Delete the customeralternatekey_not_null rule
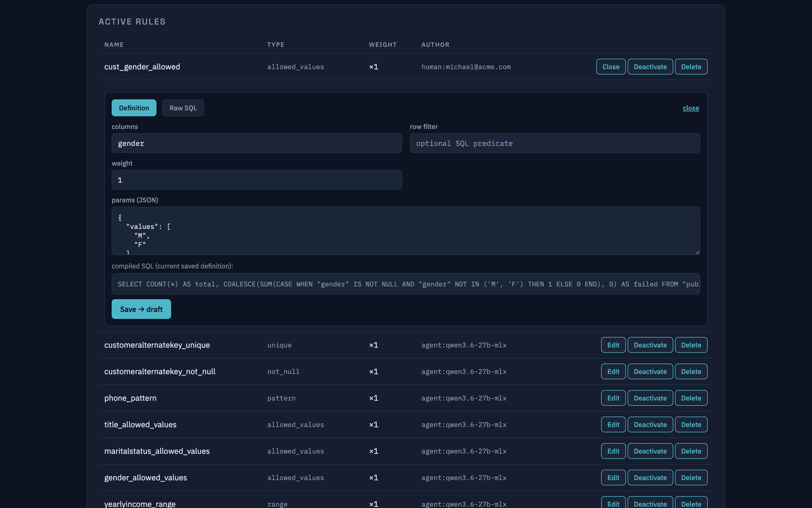The image size is (812, 508). click(x=691, y=371)
